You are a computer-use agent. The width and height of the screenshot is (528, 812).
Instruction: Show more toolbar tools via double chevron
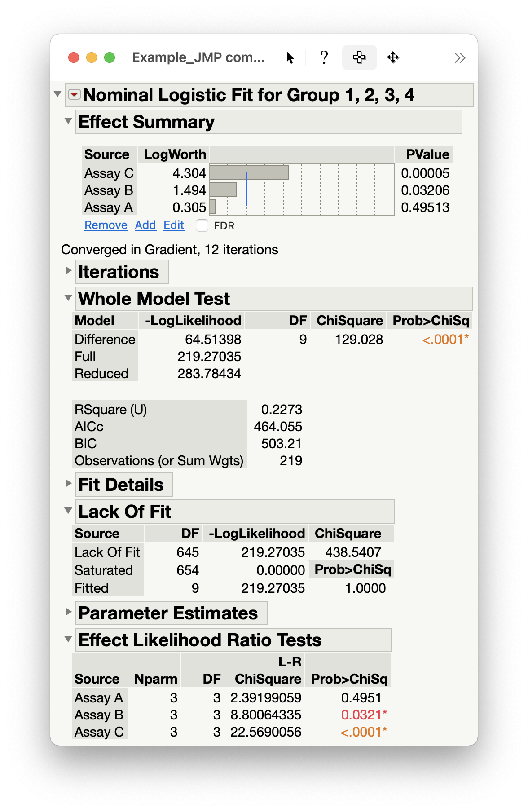coord(460,58)
